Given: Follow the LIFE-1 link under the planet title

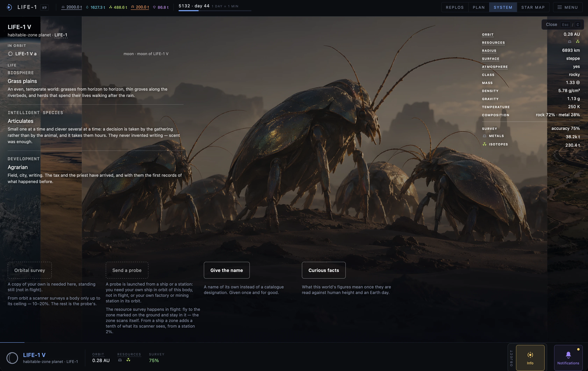Looking at the screenshot, I should (61, 35).
